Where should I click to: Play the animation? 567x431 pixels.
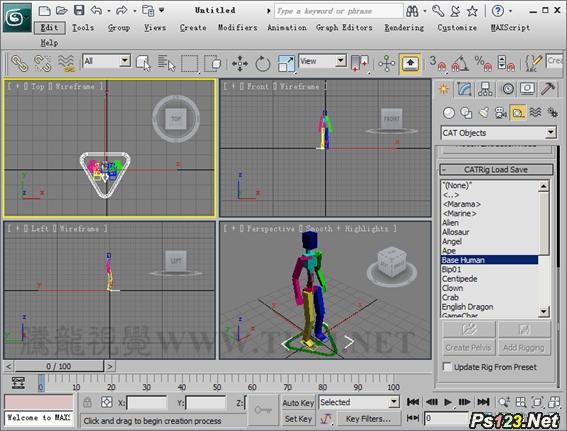pos(448,402)
